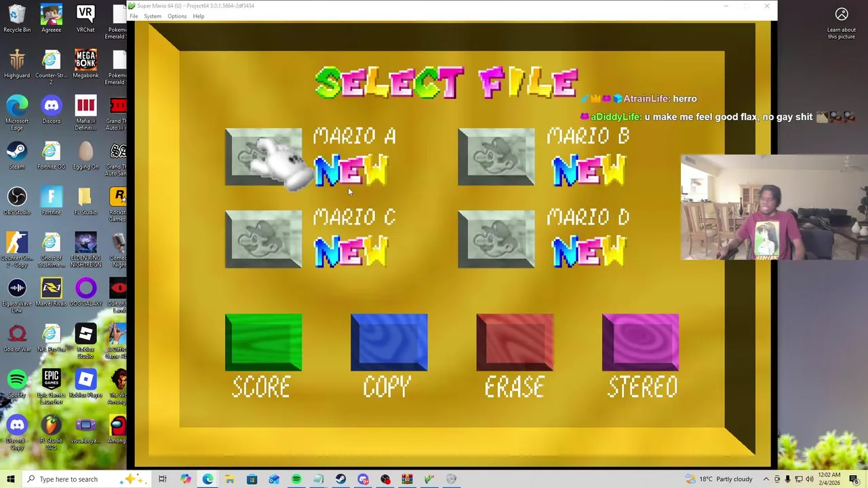Open the Microsoft Edge desktop icon
The width and height of the screenshot is (868, 488).
tap(17, 113)
